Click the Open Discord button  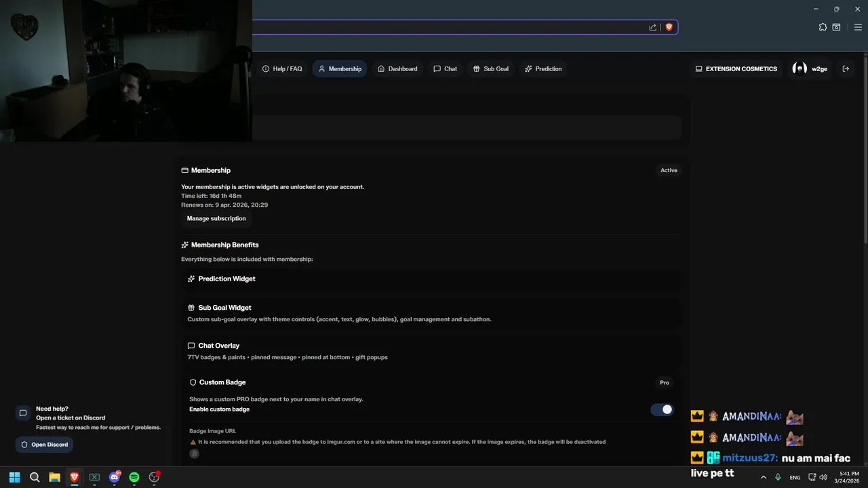click(x=44, y=445)
